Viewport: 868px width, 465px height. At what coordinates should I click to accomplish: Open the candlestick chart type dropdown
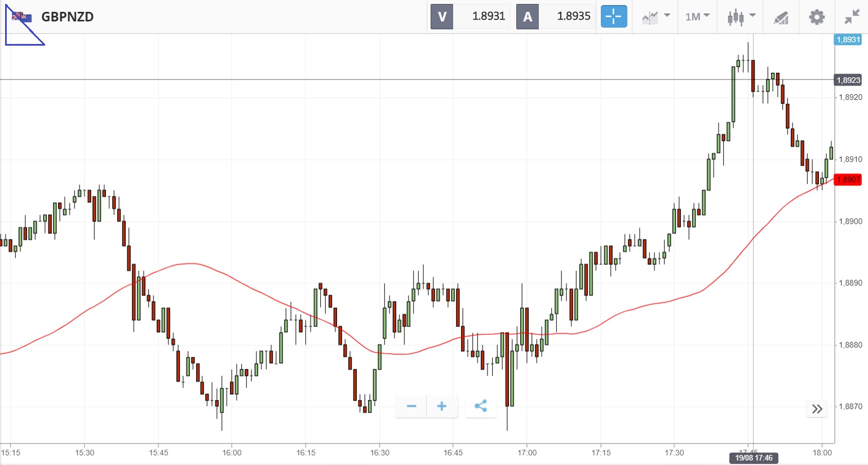click(741, 17)
